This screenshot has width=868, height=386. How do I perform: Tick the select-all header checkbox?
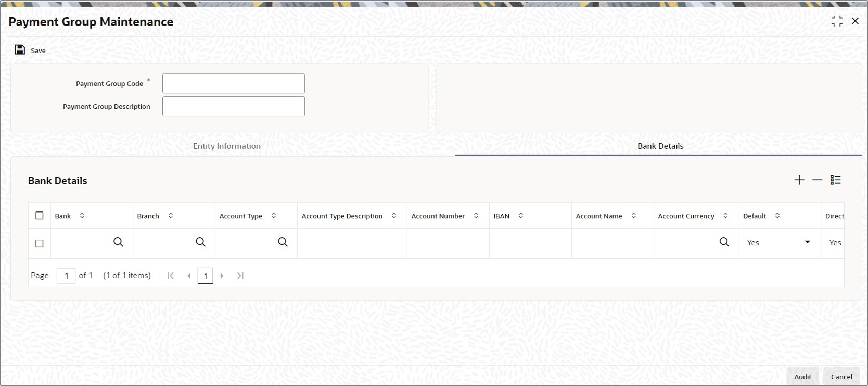[40, 216]
